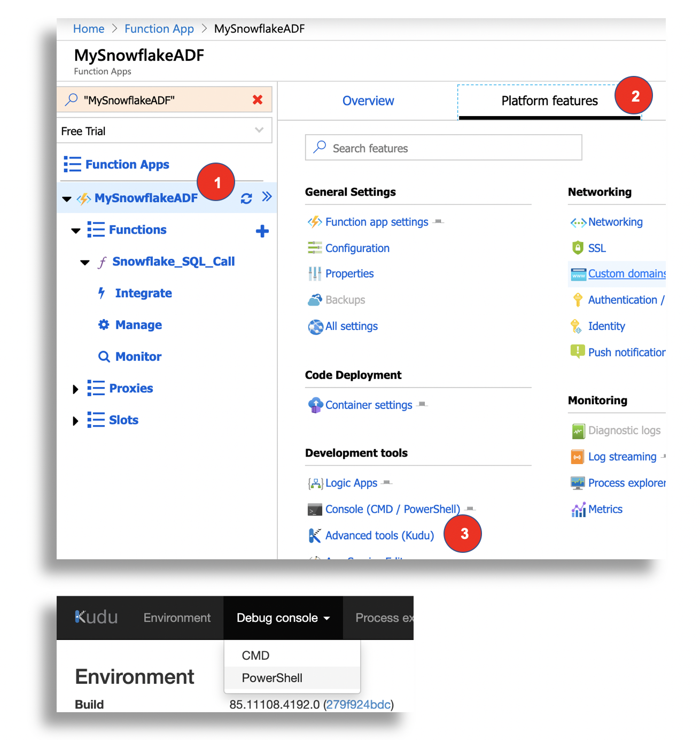Open the Configuration link
This screenshot has height=740, width=700.
pyautogui.click(x=357, y=248)
